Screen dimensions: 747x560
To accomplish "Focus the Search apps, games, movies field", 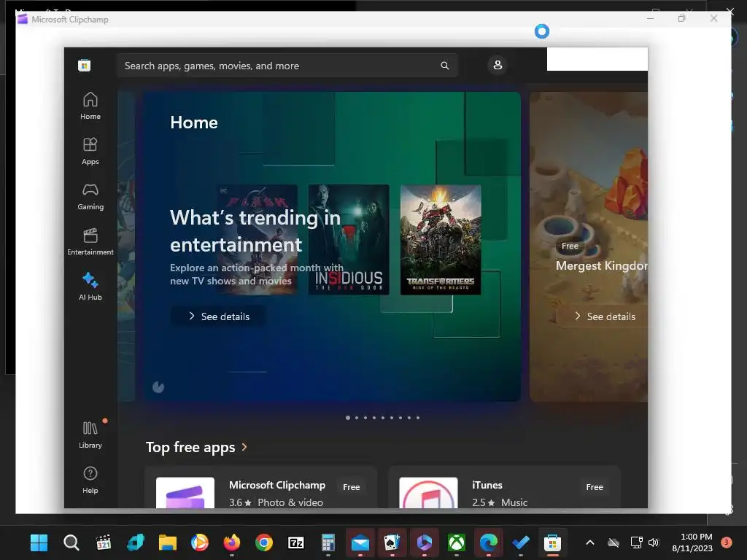I will tap(287, 65).
